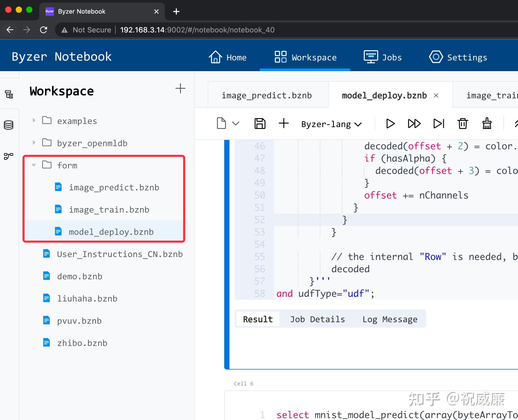
Task: Open the new file dropdown arrow
Action: pyautogui.click(x=236, y=124)
